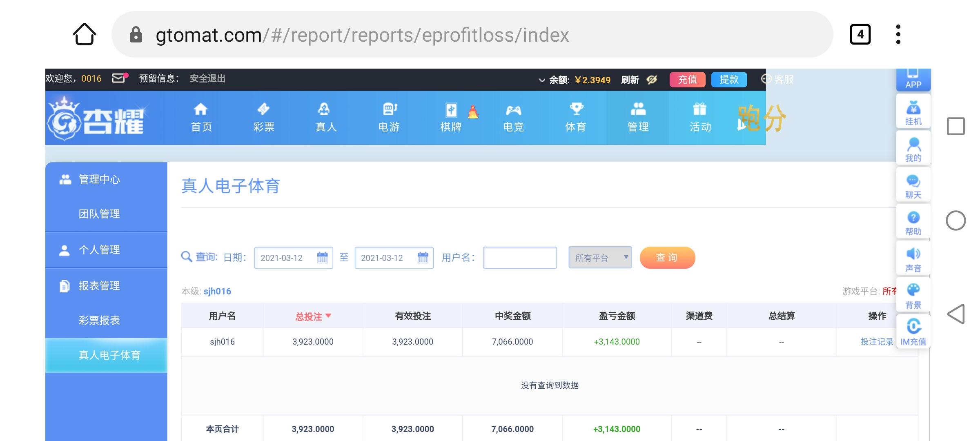Go to 彩票 navigation menu
The width and height of the screenshot is (980, 441).
click(x=264, y=118)
